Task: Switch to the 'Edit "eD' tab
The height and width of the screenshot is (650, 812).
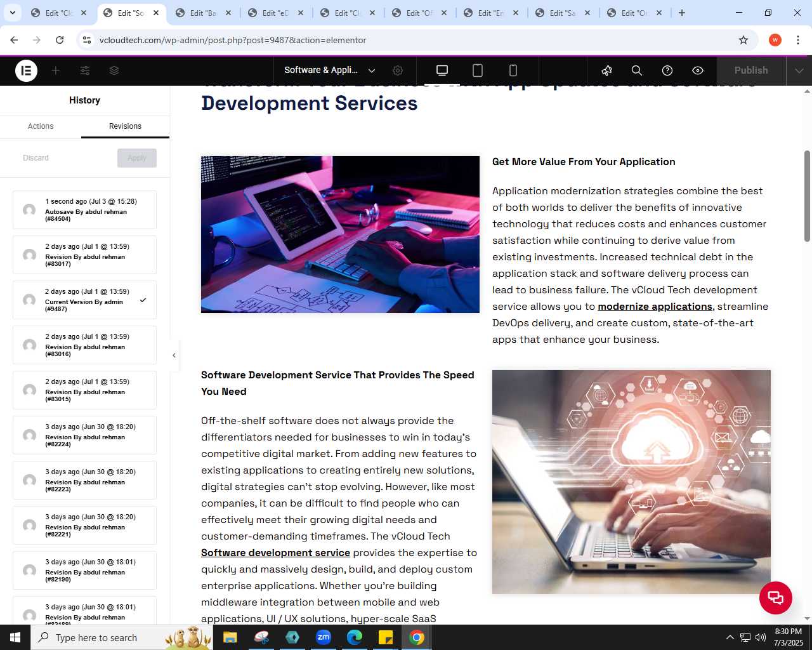Action: tap(276, 13)
